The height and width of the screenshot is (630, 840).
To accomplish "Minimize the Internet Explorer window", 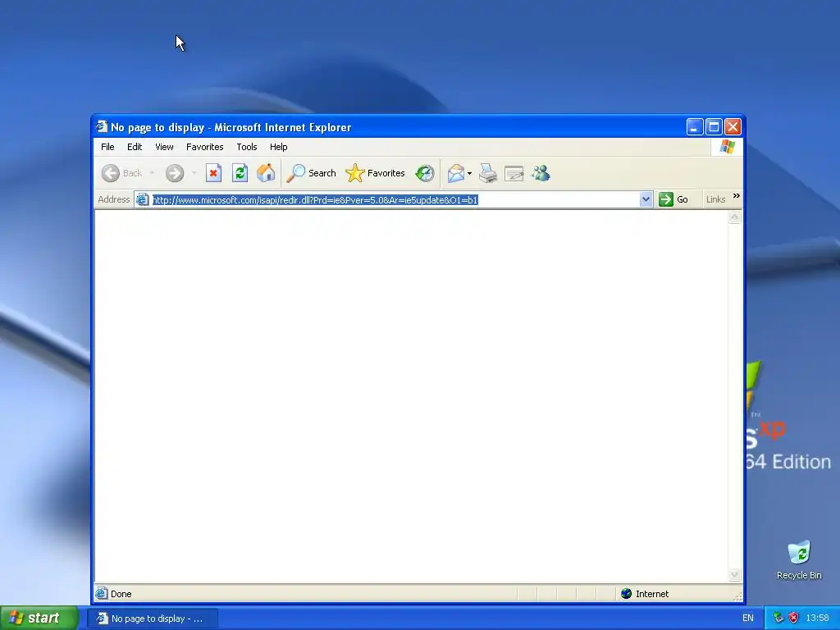I will click(695, 127).
